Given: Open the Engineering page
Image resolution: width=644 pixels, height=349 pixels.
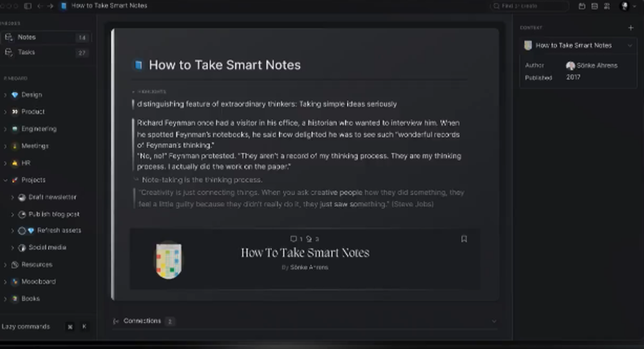Looking at the screenshot, I should coord(39,129).
